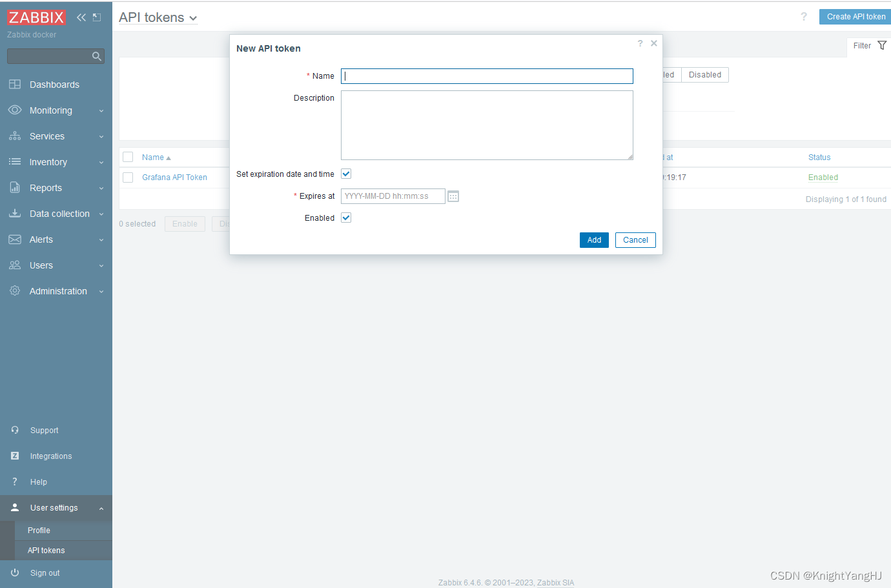
Task: Click the Help question mark icon in sidebar
Action: 15,482
